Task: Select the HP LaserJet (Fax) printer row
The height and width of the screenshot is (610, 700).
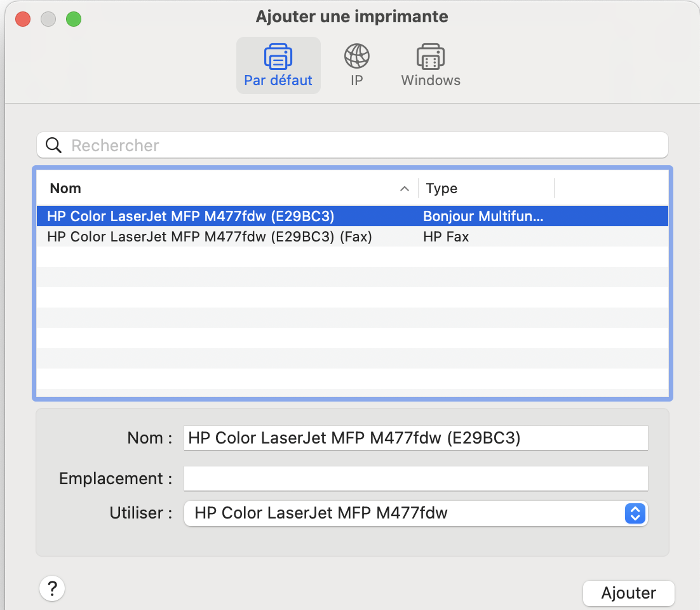Action: coord(210,237)
